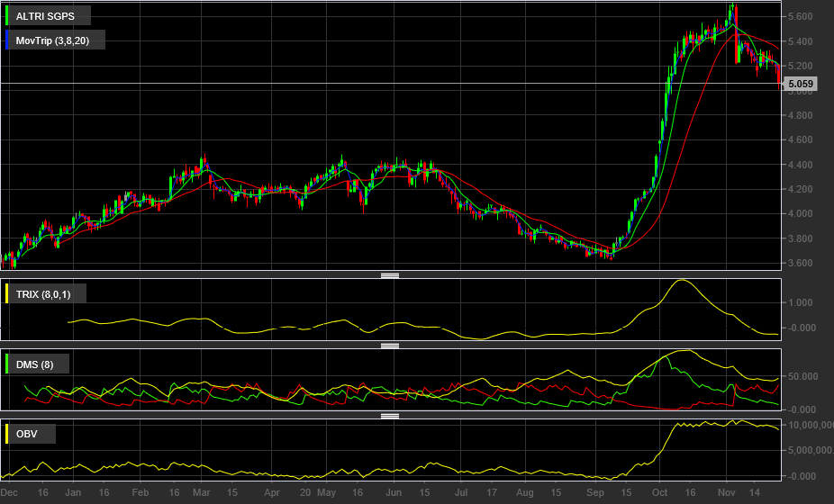The height and width of the screenshot is (504, 834).
Task: Click blue color swatch beside MovTrip
Action: pyautogui.click(x=7, y=40)
